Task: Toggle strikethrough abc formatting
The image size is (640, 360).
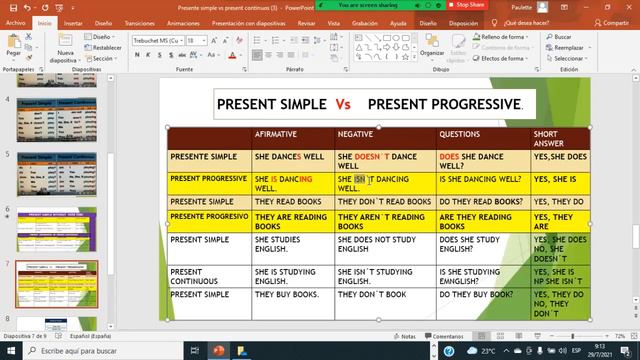Action: click(182, 55)
